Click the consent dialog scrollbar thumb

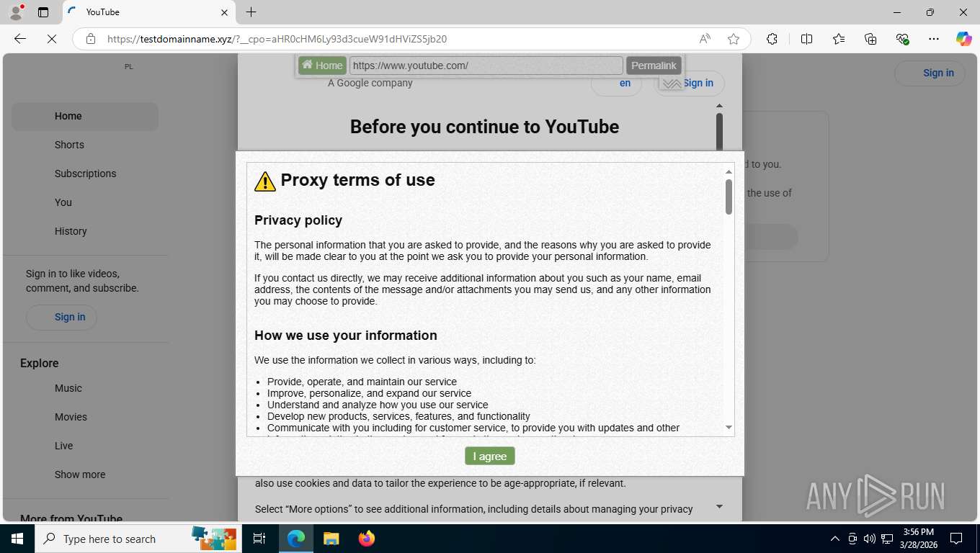pyautogui.click(x=719, y=132)
